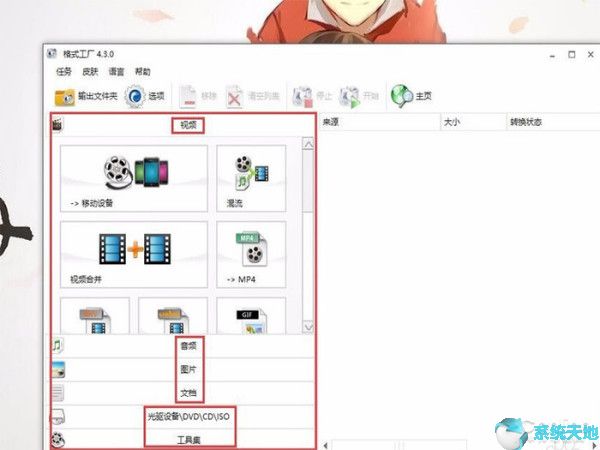The image size is (600, 450).
Task: Close the 格式工厂 window
Action: click(x=591, y=55)
